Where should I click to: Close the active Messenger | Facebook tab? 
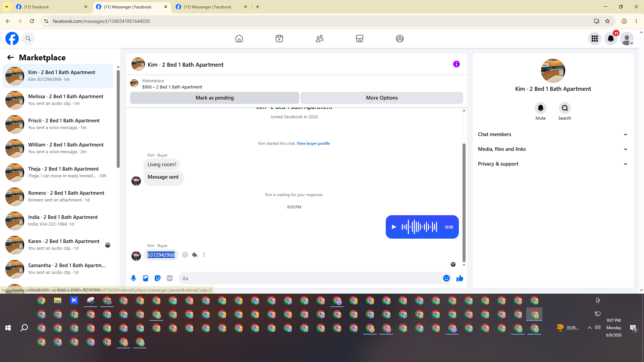(x=166, y=7)
